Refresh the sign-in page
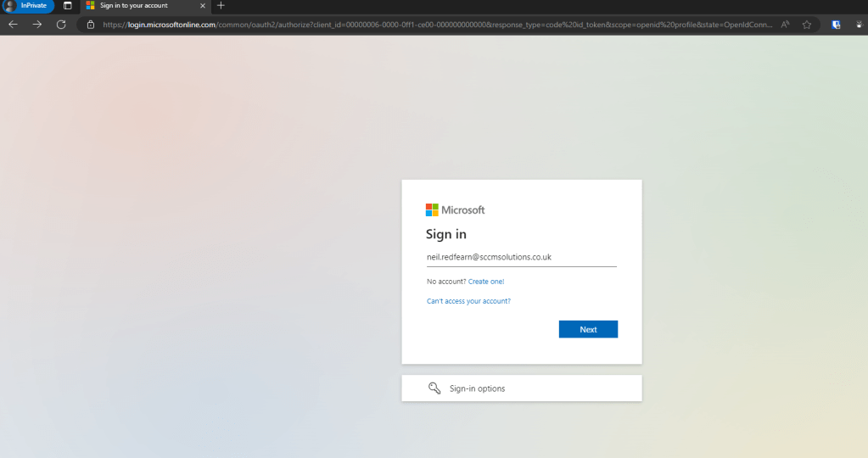Image resolution: width=868 pixels, height=458 pixels. pyautogui.click(x=61, y=25)
